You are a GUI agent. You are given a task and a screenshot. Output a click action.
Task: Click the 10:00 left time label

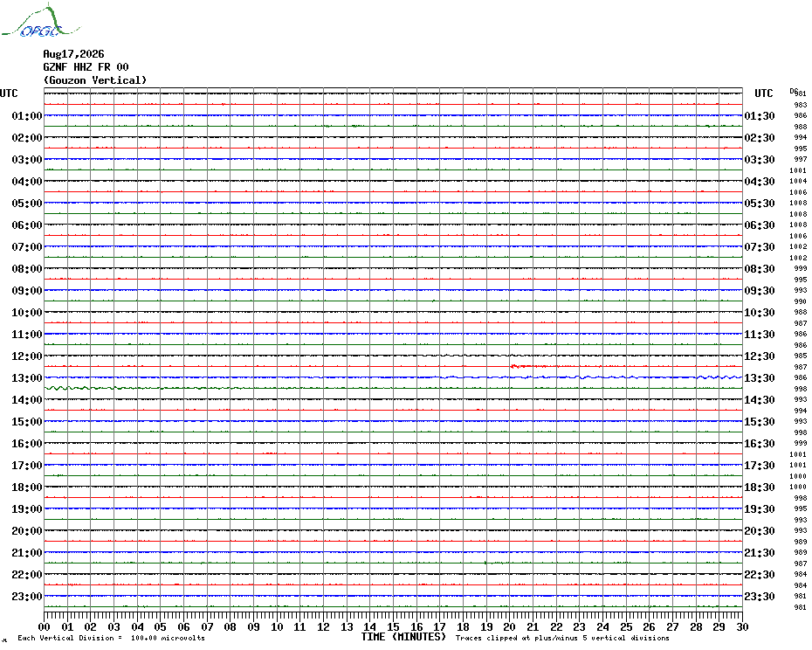27,313
